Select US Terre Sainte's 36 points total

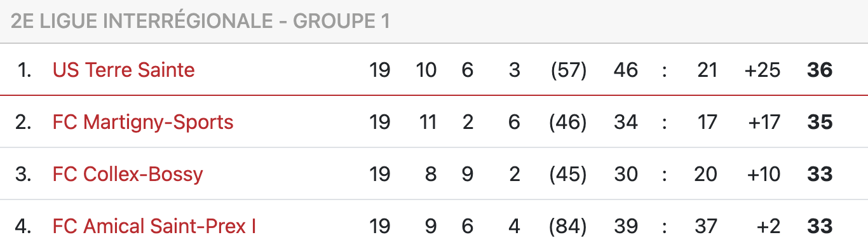point(820,69)
